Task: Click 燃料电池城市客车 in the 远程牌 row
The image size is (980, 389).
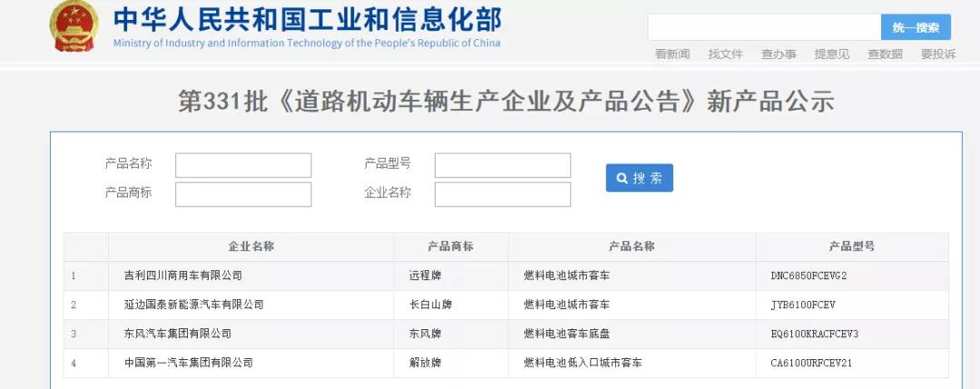Action: click(567, 276)
